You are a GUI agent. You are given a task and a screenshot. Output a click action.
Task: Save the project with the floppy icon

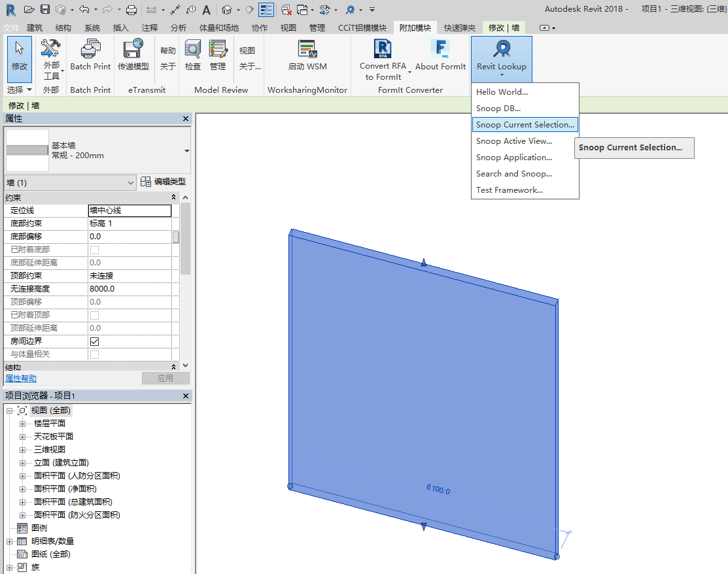pyautogui.click(x=45, y=9)
